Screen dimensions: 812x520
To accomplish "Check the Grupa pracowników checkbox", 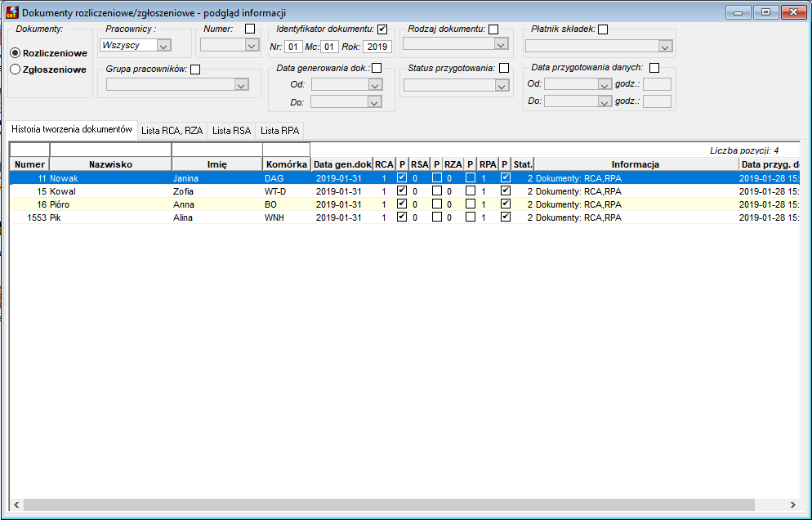I will click(195, 69).
